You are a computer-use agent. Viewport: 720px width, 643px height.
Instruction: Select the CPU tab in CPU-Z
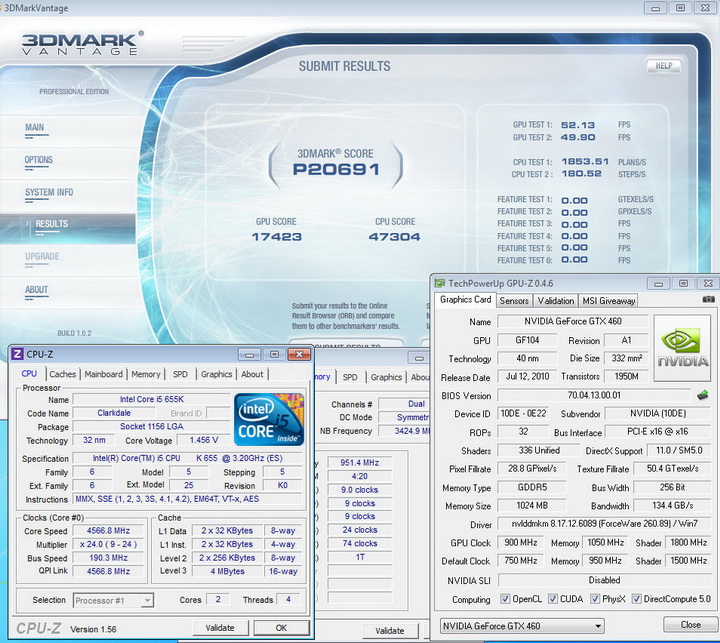point(29,373)
